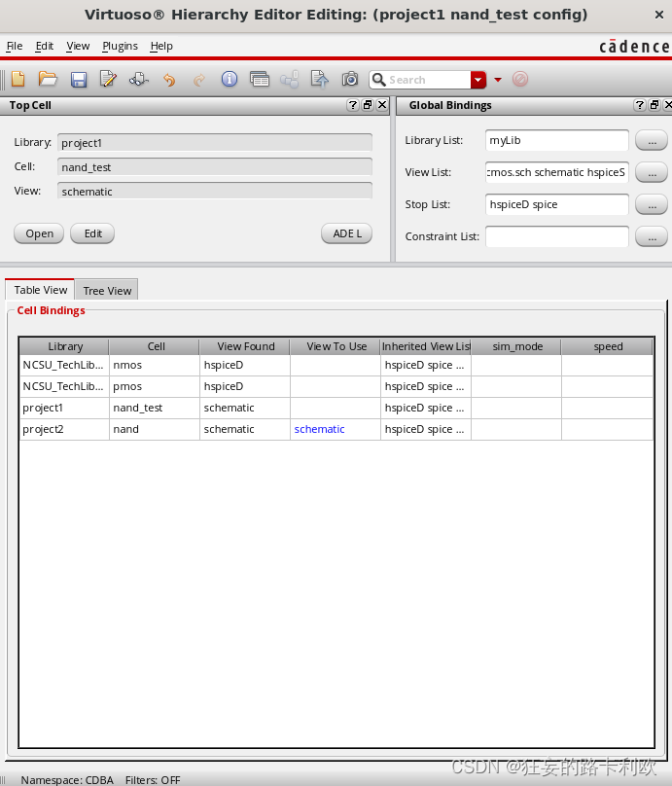Sort by the Cell column header
The width and height of the screenshot is (672, 786).
[x=155, y=346]
